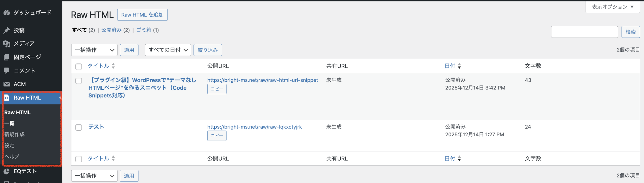
Task: Open ACM in the admin sidebar
Action: point(20,84)
